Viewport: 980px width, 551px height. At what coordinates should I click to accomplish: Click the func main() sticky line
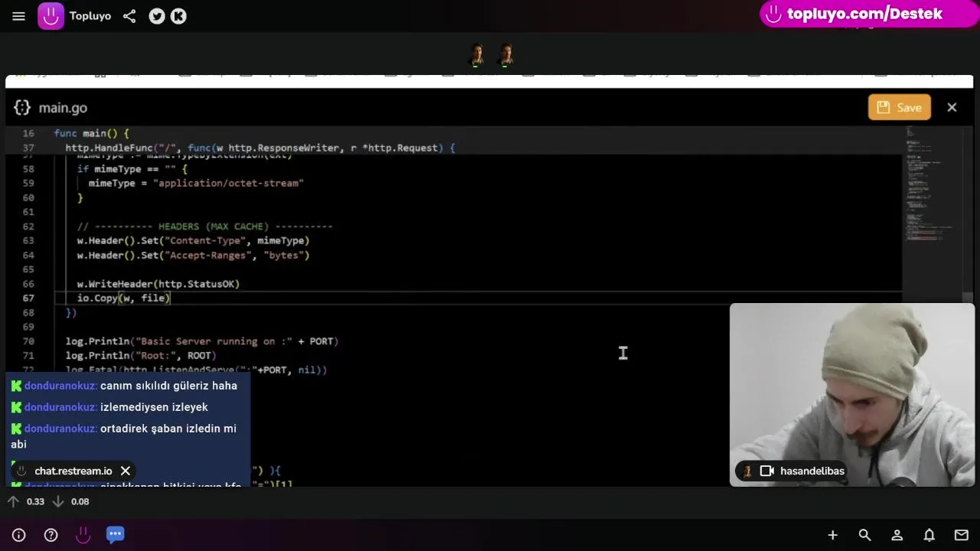pyautogui.click(x=92, y=133)
